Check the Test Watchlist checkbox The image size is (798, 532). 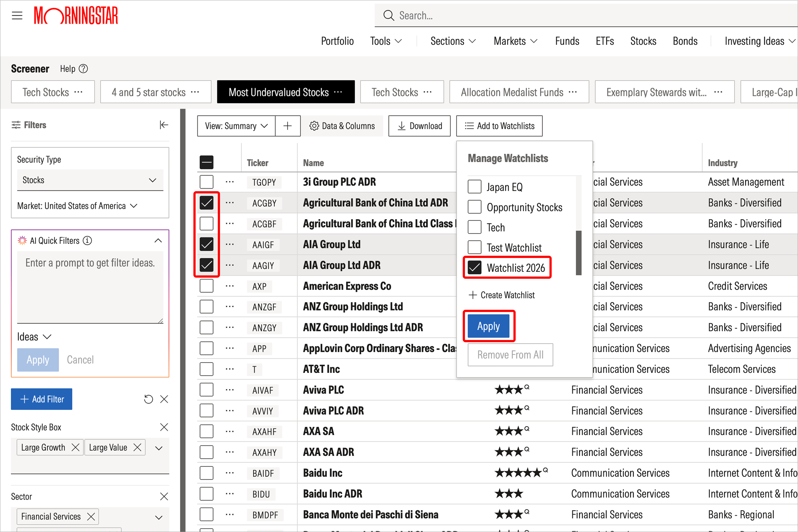tap(475, 247)
